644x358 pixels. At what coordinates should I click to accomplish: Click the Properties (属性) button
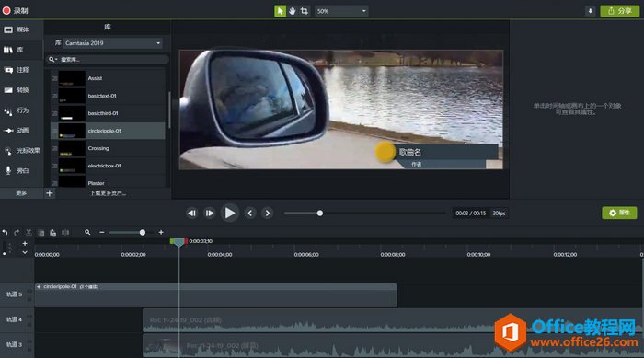[619, 213]
